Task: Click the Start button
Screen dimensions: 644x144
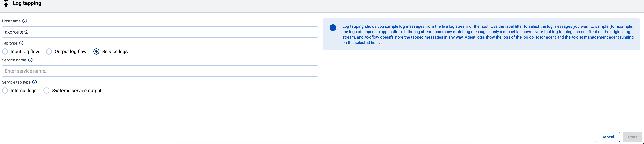Action: (632, 137)
